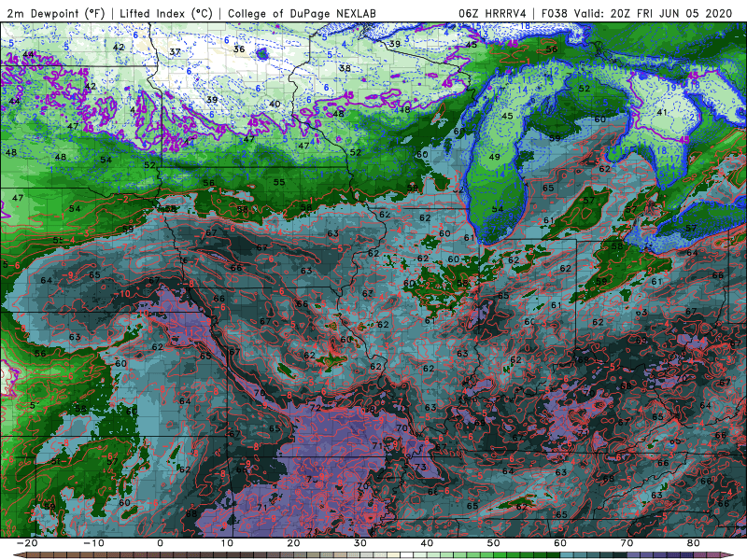Click the "2m Dewpoint (°F)" header label

(56, 14)
